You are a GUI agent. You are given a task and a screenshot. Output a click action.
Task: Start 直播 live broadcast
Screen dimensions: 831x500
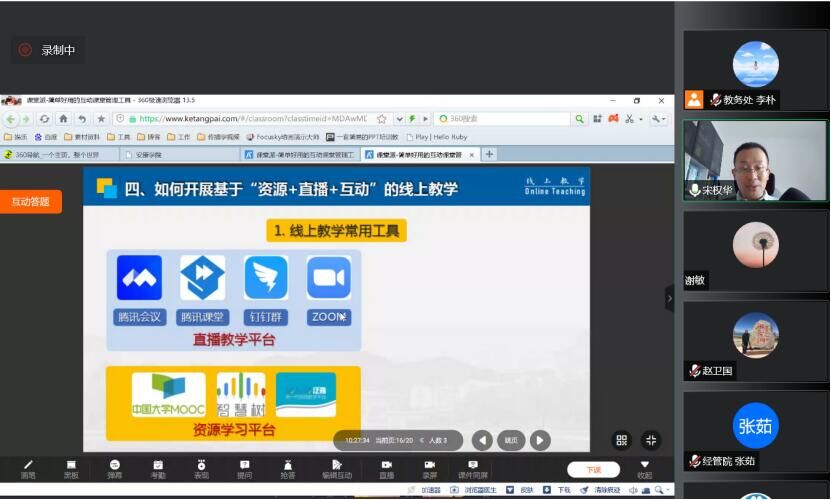tap(386, 468)
